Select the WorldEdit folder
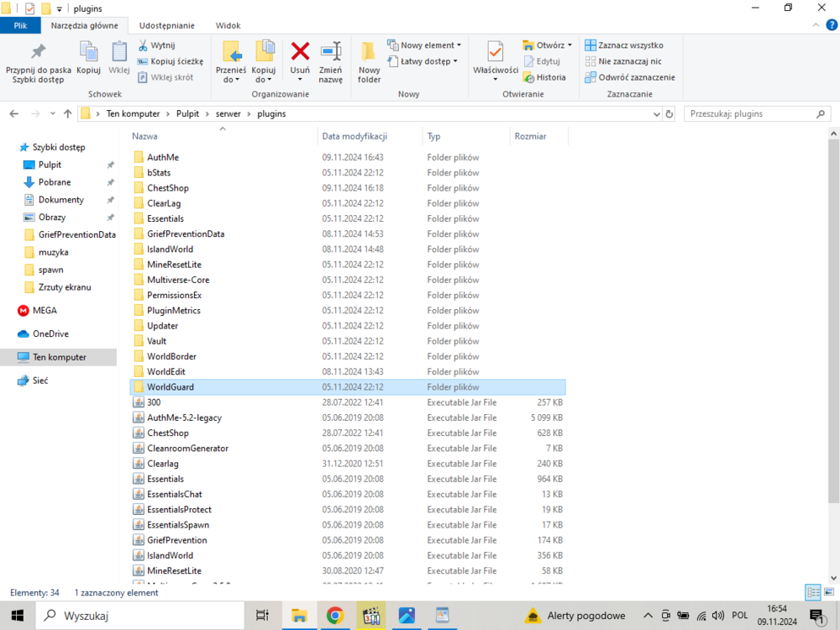This screenshot has width=840, height=630. (x=166, y=372)
